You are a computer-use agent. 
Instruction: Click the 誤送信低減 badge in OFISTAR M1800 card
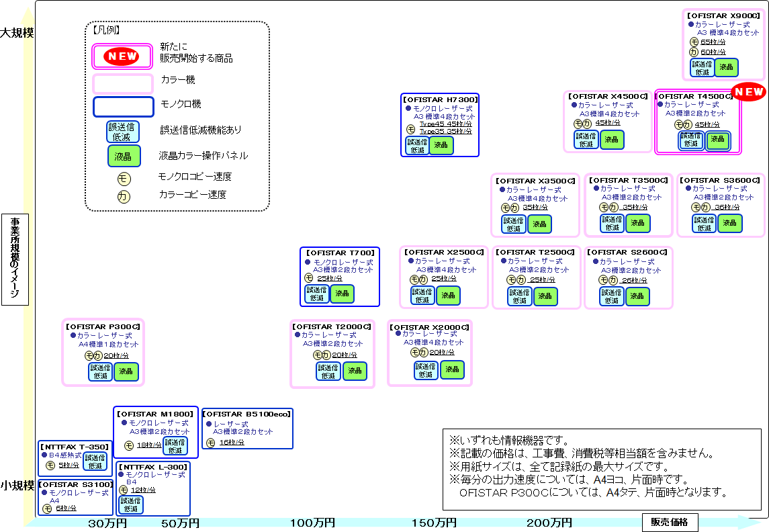[175, 446]
